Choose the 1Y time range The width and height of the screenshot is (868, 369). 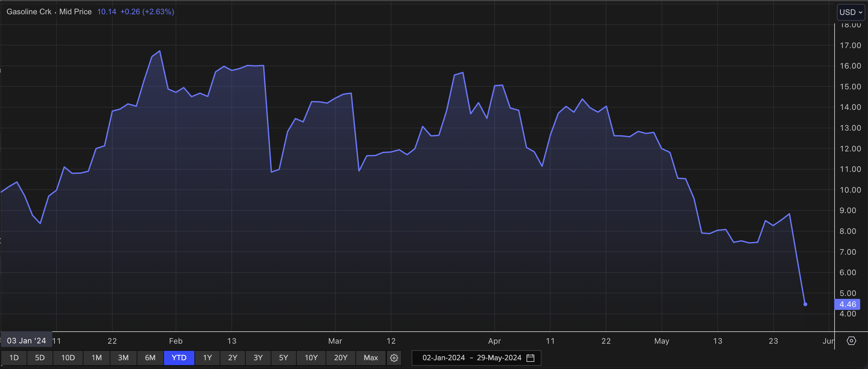(207, 358)
